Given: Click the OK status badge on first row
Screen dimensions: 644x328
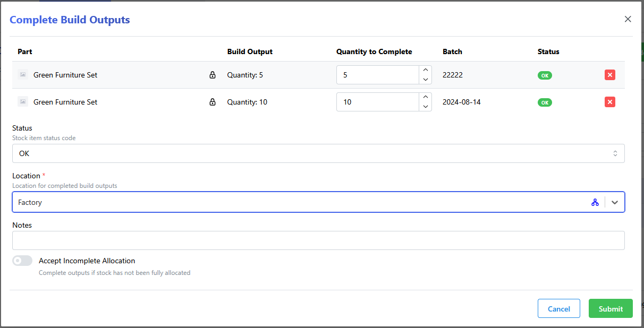Looking at the screenshot, I should [545, 75].
